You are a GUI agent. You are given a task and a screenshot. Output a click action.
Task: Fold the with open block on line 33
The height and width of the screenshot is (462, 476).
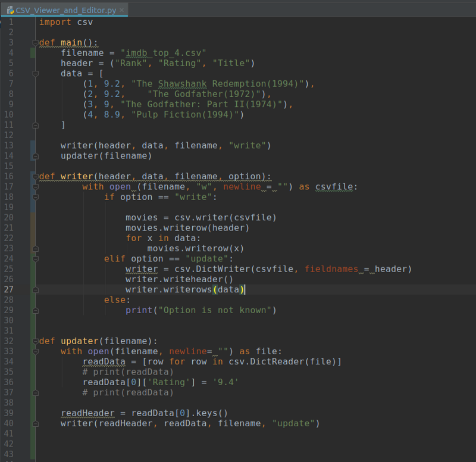36,351
